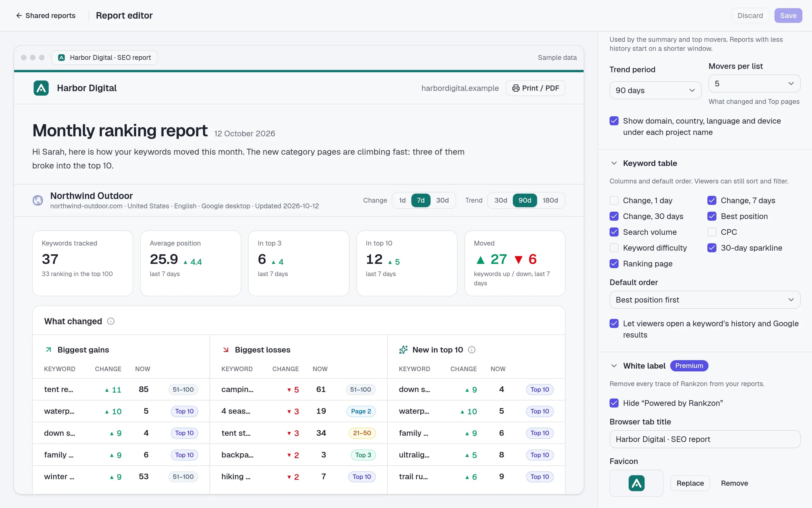The image size is (812, 508).
Task: Select the 7d change period
Action: click(x=420, y=200)
